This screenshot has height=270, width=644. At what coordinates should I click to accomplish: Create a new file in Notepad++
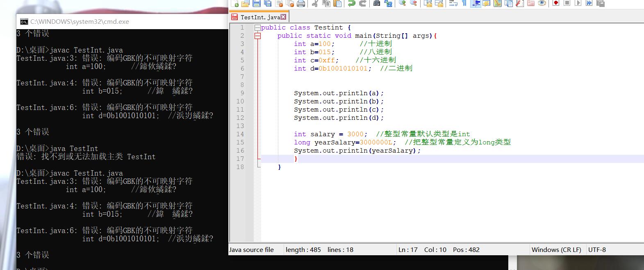point(235,3)
